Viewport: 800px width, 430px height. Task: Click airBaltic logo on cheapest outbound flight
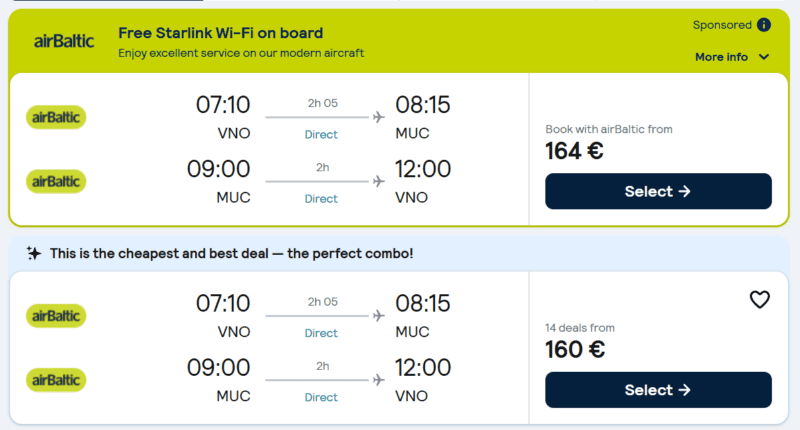click(x=56, y=316)
